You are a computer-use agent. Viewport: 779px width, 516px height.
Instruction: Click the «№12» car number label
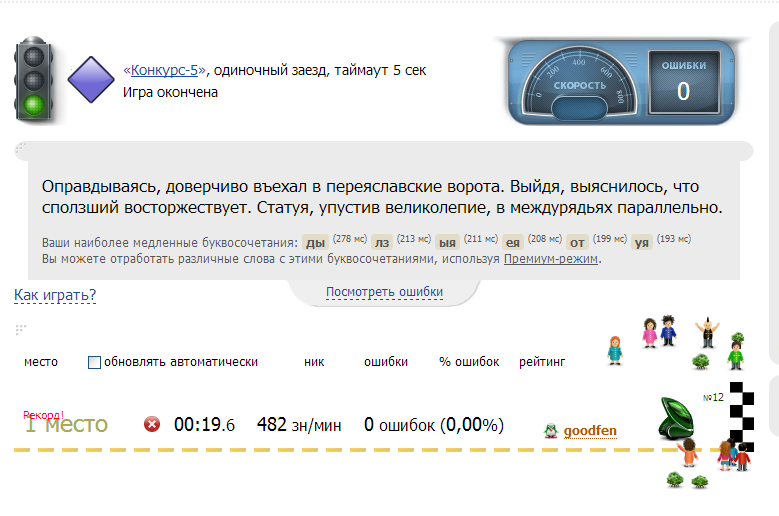(x=713, y=397)
